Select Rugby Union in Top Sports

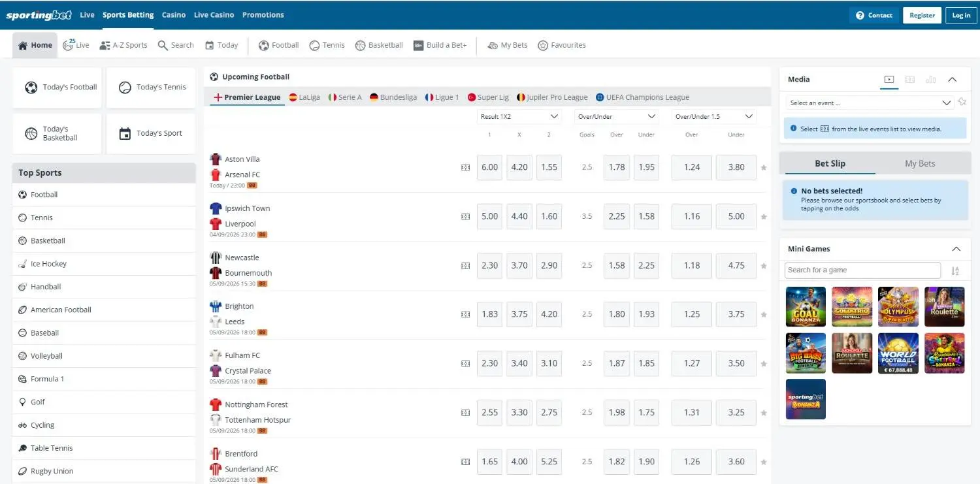[x=104, y=471]
